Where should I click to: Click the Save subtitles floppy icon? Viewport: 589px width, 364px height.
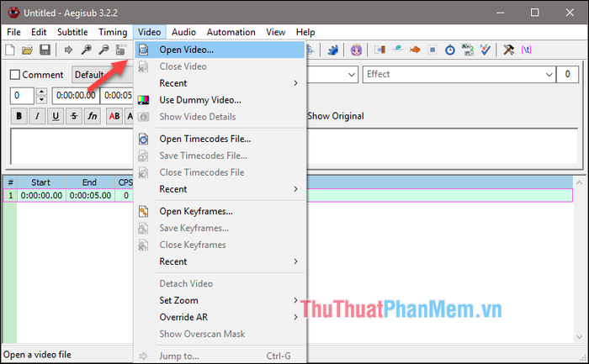(x=45, y=50)
